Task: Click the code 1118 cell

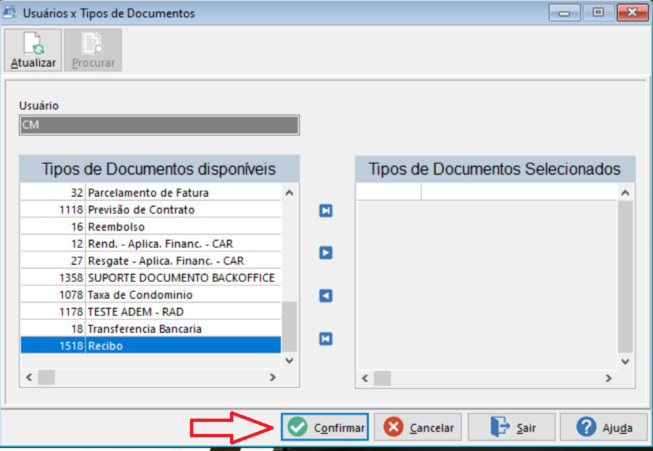Action: pyautogui.click(x=53, y=210)
